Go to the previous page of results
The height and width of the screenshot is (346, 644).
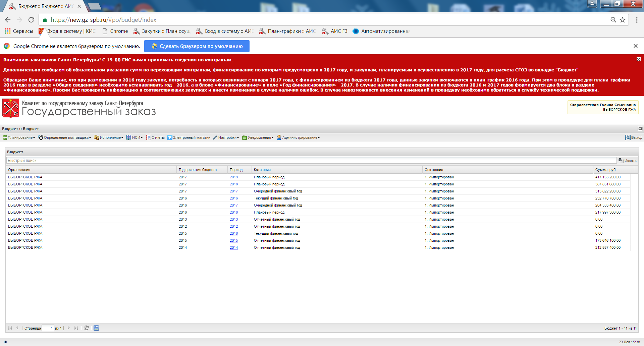click(x=17, y=328)
